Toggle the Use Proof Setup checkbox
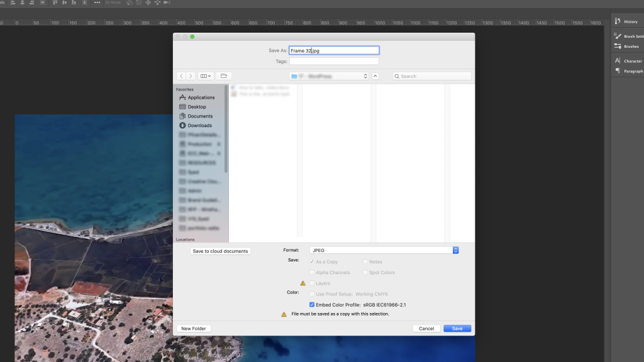This screenshot has height=362, width=644. (312, 294)
